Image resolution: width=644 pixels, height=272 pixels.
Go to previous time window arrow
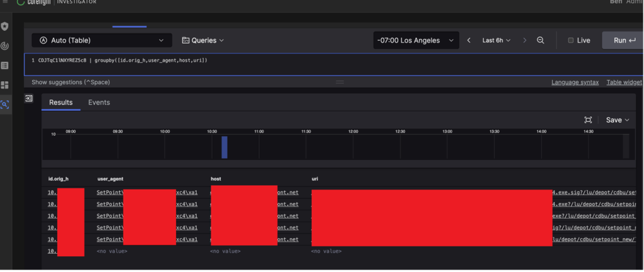point(469,40)
